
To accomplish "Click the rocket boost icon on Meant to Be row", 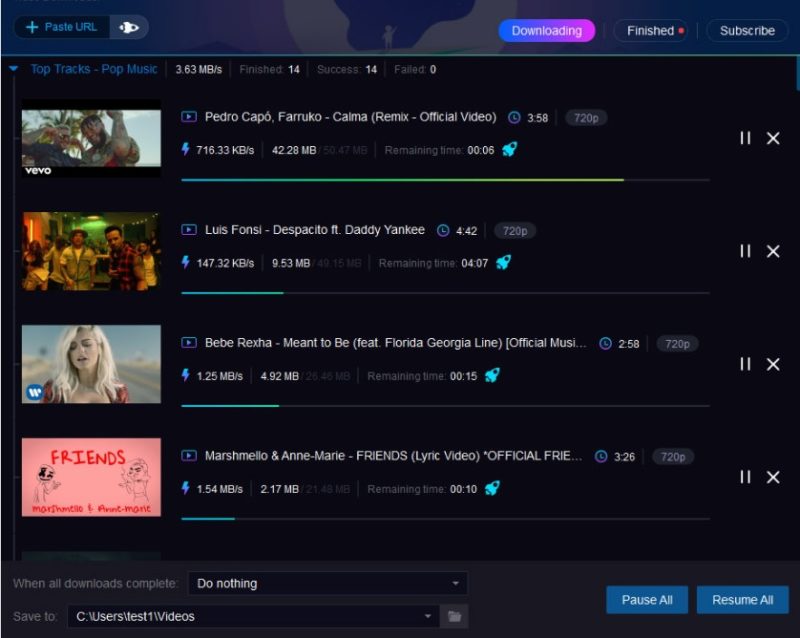I will 492,375.
